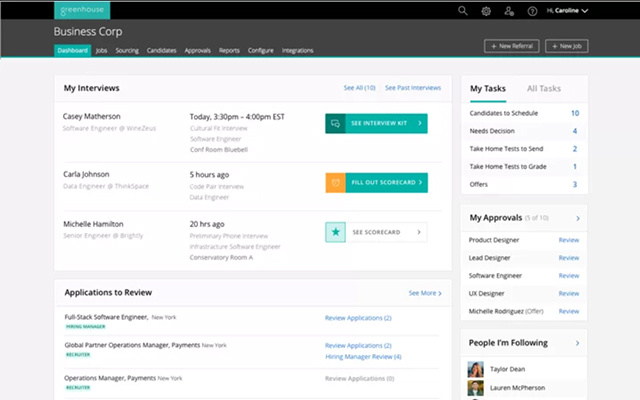The height and width of the screenshot is (400, 640).
Task: Expand the My Approvals chevron
Action: point(578,218)
